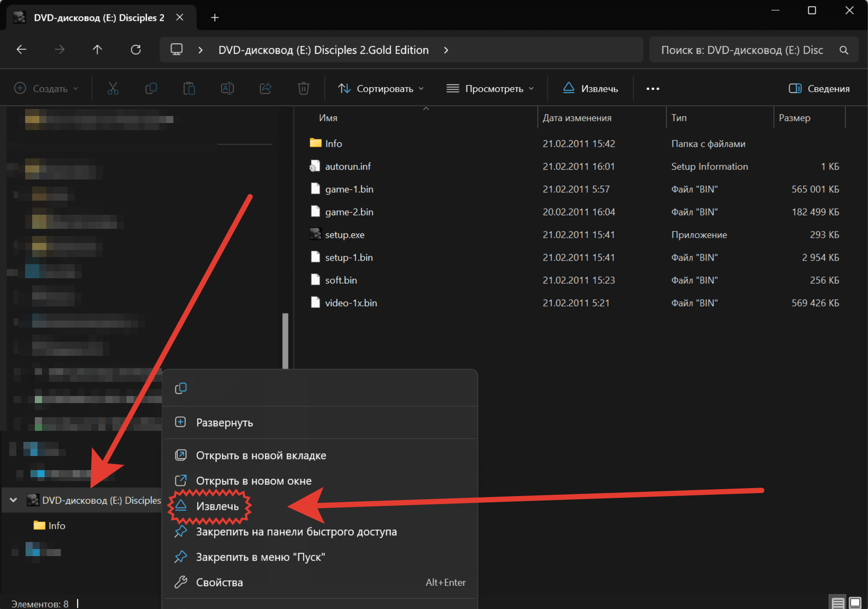Click the chevron before DVD-дисковод in address bar

[201, 50]
